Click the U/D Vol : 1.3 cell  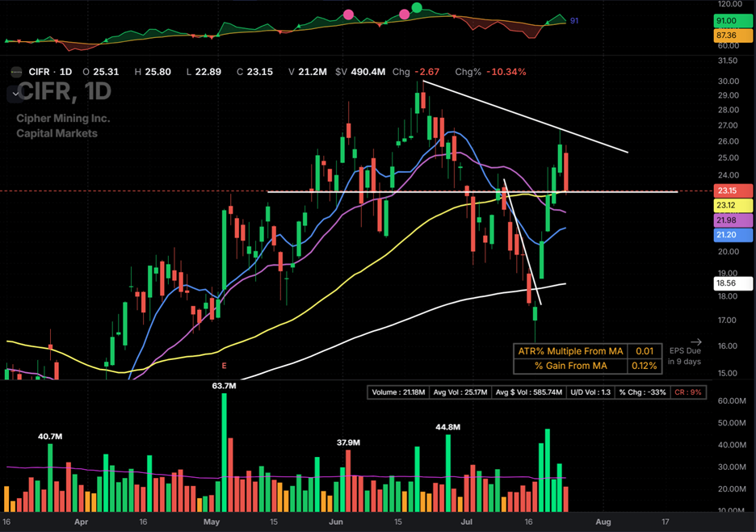click(x=590, y=392)
